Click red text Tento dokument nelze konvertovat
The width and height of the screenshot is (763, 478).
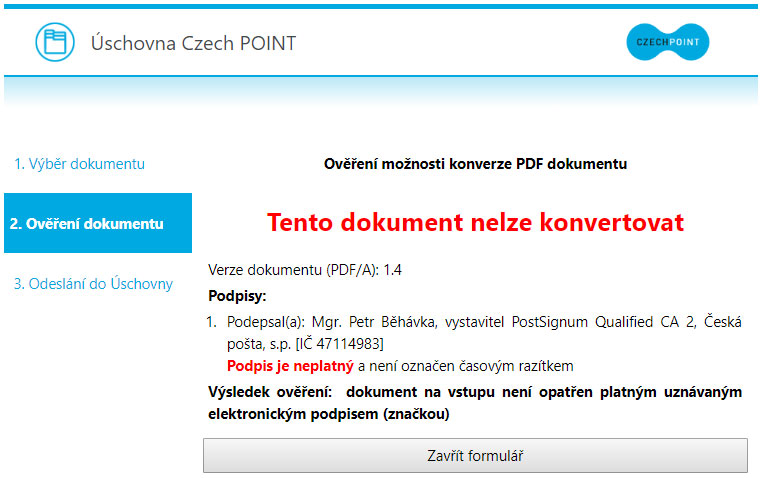[475, 222]
